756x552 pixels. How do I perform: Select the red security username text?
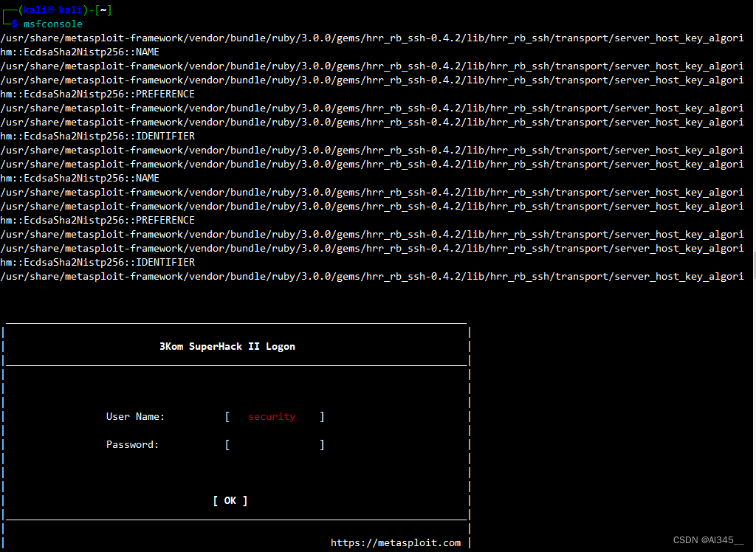[272, 417]
